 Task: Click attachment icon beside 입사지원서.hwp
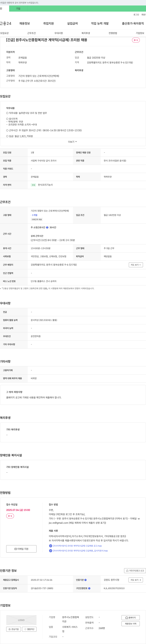coord(50,551)
